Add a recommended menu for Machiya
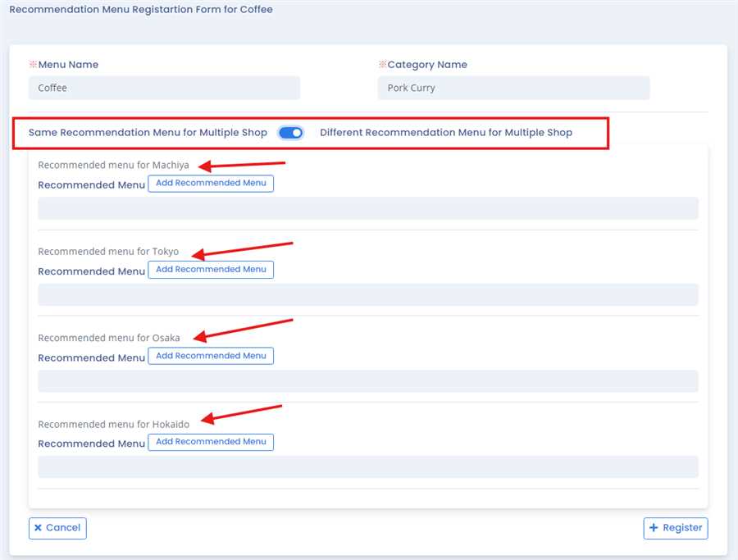Image resolution: width=738 pixels, height=560 pixels. [x=211, y=183]
